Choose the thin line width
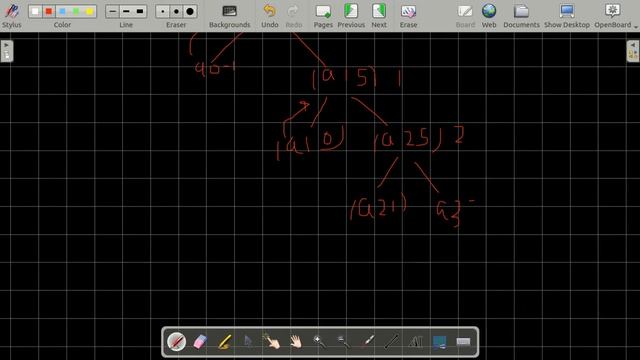Screen dimensions: 640x360 click(113, 11)
